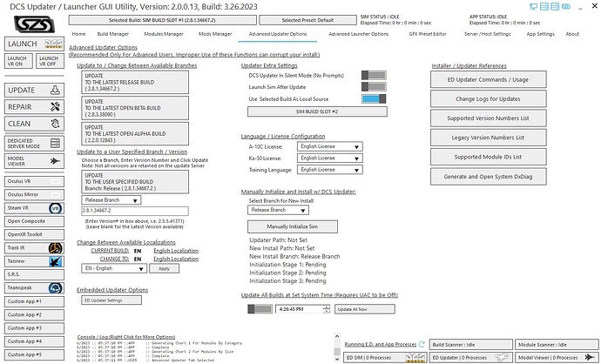Toggle the Oculus VR switch

tap(55, 181)
